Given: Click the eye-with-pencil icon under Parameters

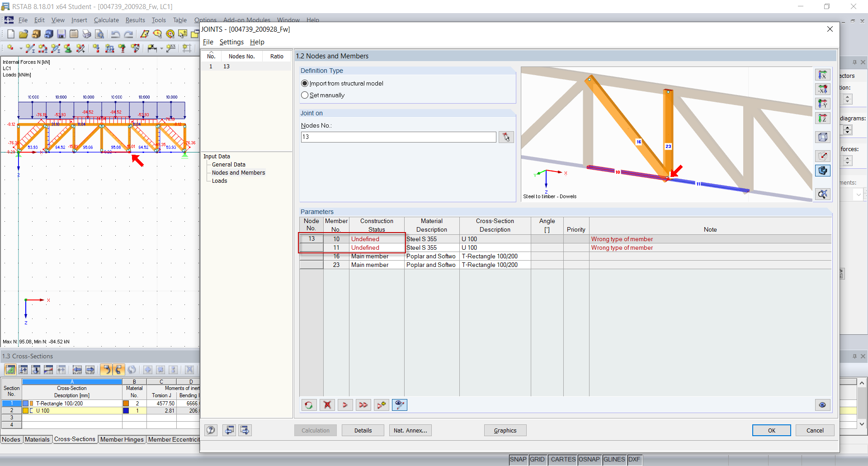Looking at the screenshot, I should click(400, 405).
